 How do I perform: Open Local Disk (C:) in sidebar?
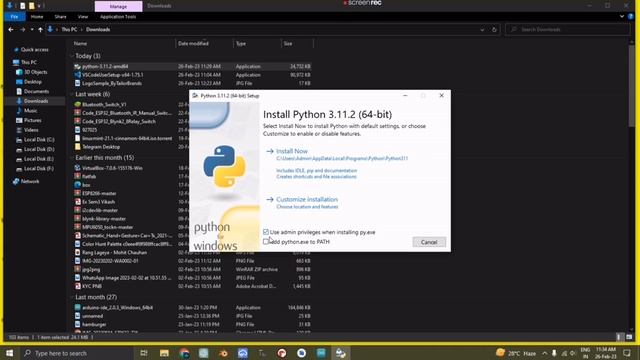coord(39,140)
